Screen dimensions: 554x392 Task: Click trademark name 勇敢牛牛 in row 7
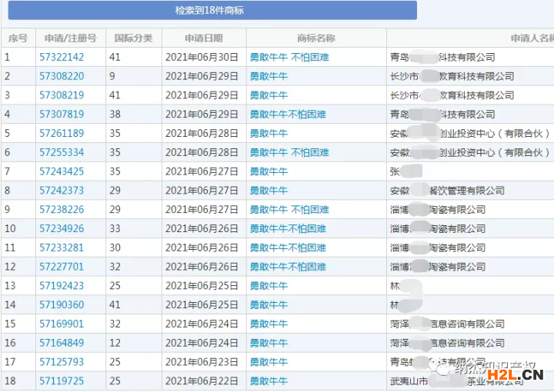269,171
